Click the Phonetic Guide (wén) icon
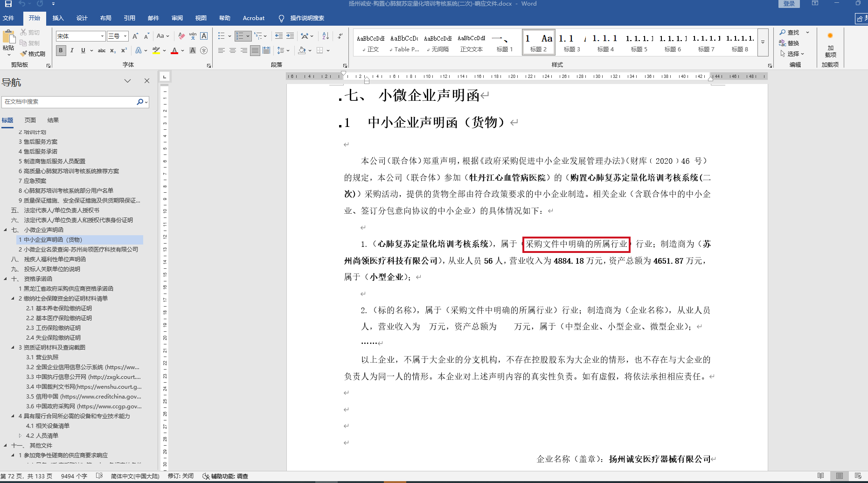 (x=193, y=36)
